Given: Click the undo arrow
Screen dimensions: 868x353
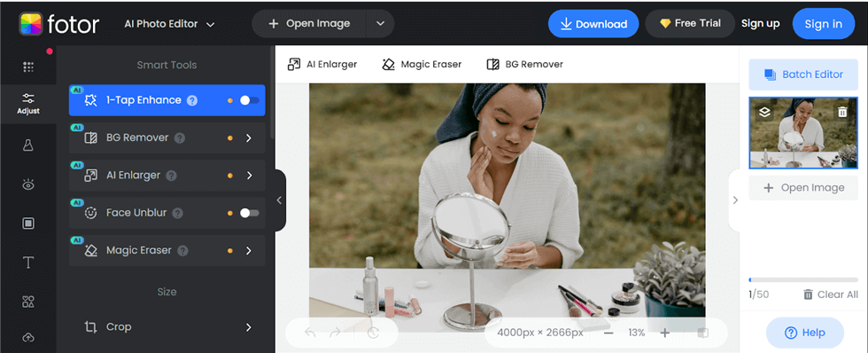Looking at the screenshot, I should click(x=310, y=333).
